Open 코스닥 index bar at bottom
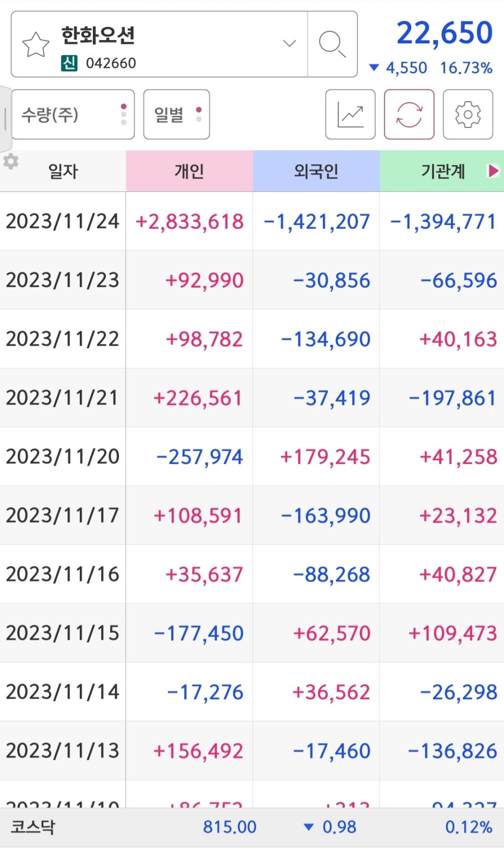Image resolution: width=504 pixels, height=849 pixels. click(252, 827)
